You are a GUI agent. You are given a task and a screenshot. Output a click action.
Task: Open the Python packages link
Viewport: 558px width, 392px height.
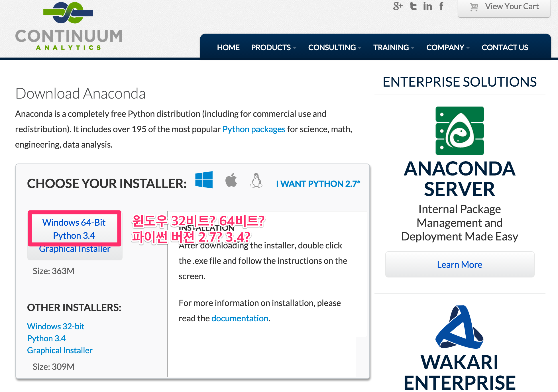[x=254, y=129]
